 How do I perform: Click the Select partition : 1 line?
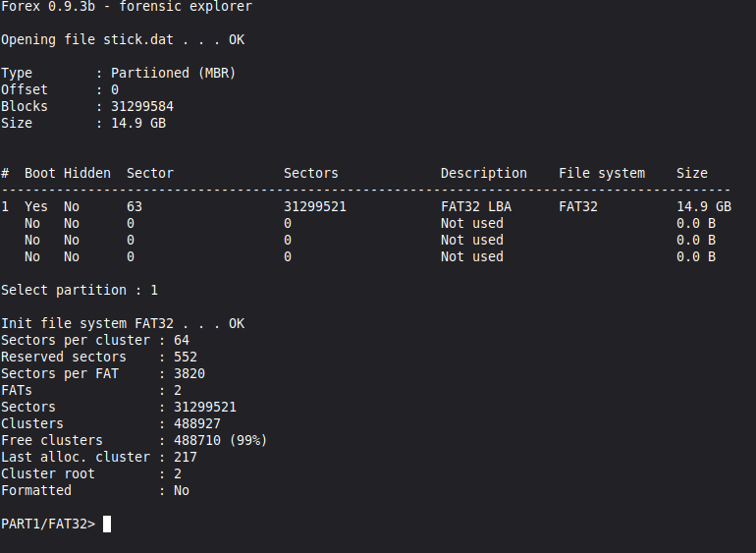pos(80,290)
